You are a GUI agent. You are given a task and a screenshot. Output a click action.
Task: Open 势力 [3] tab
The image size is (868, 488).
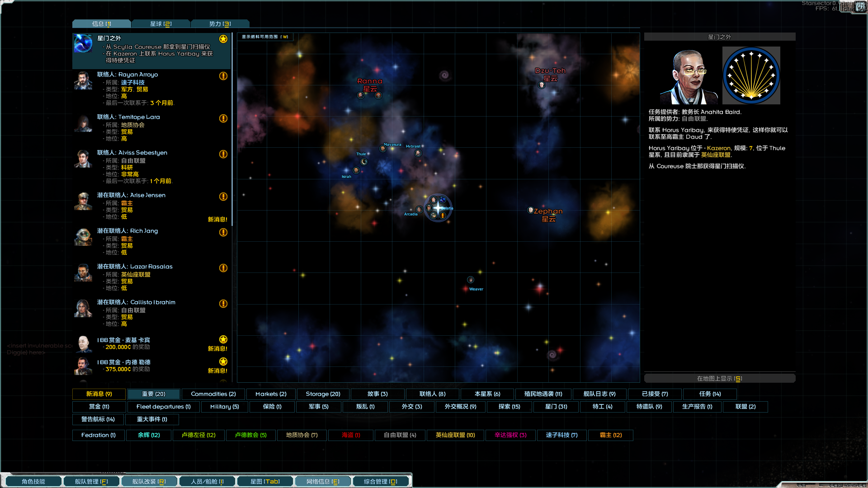click(220, 24)
